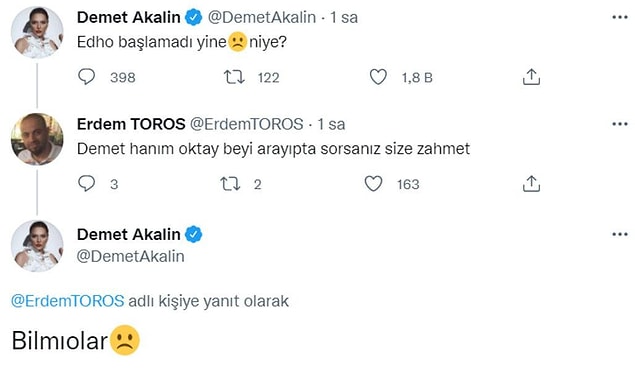Open the @DemetAkalin handle in bottom tweet
The width and height of the screenshot is (635, 373).
130,256
